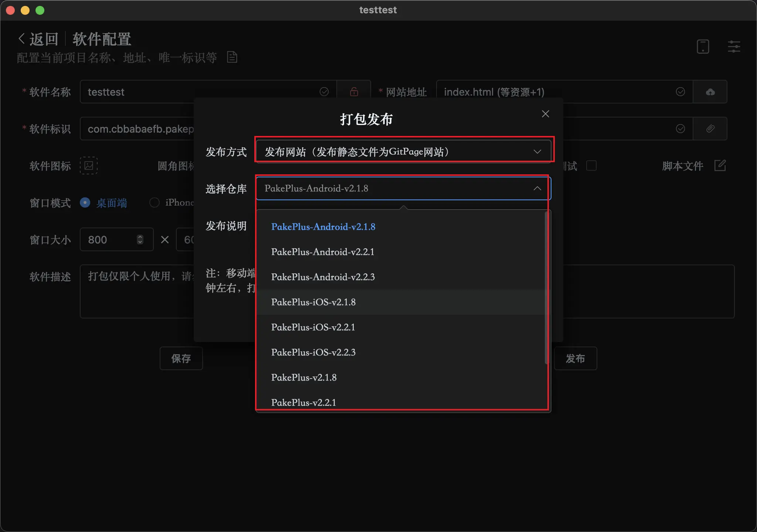Click the cloud upload icon by website address

pos(710,92)
